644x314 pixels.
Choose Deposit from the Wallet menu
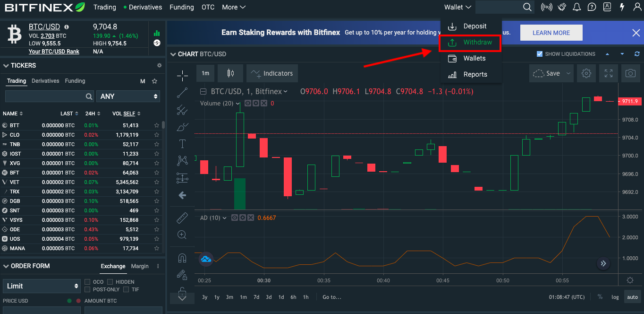471,26
